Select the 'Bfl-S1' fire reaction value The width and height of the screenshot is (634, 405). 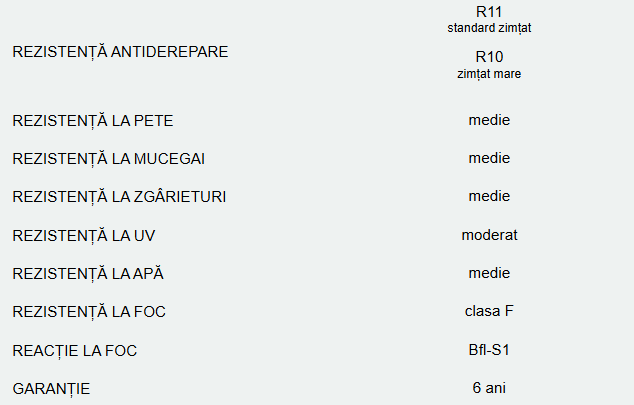[x=489, y=351]
